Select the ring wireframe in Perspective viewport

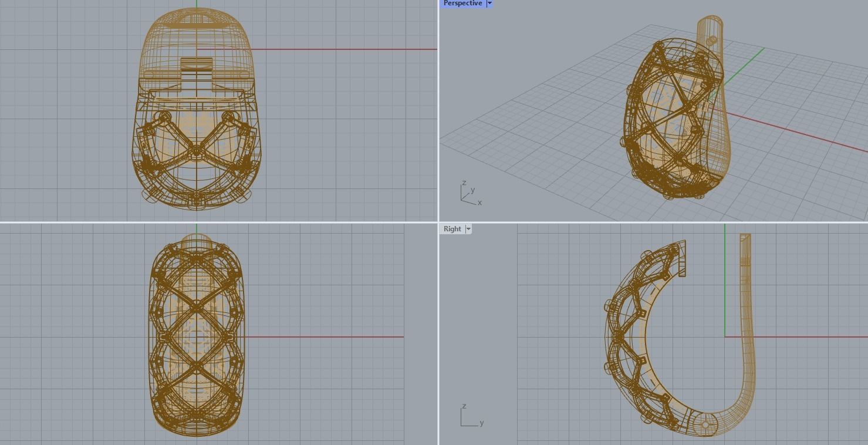pyautogui.click(x=676, y=109)
